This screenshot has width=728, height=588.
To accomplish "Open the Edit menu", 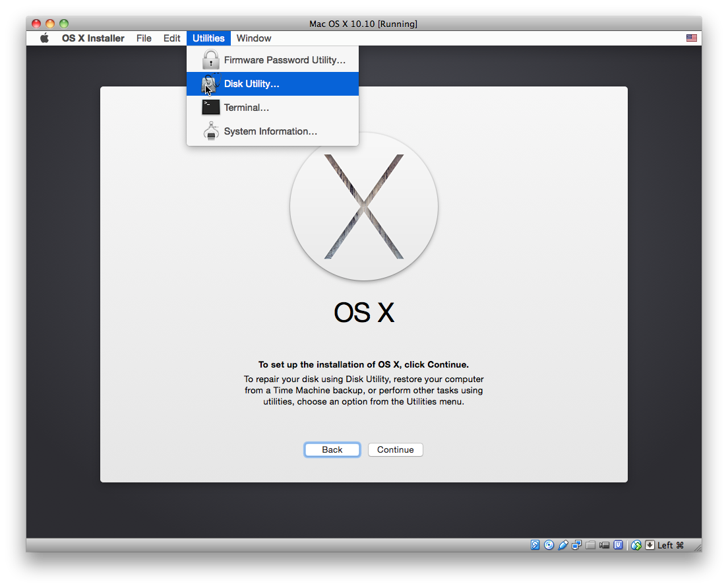I will coord(172,38).
